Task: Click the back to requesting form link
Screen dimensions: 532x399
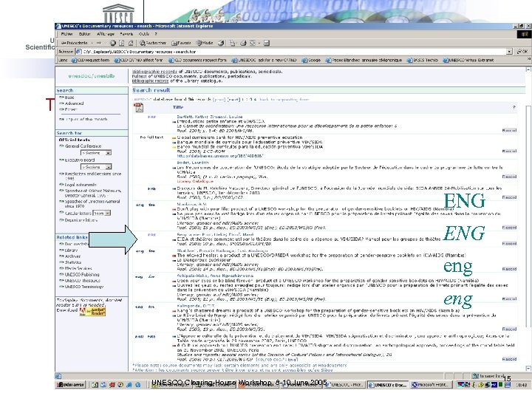Action: pyautogui.click(x=284, y=100)
